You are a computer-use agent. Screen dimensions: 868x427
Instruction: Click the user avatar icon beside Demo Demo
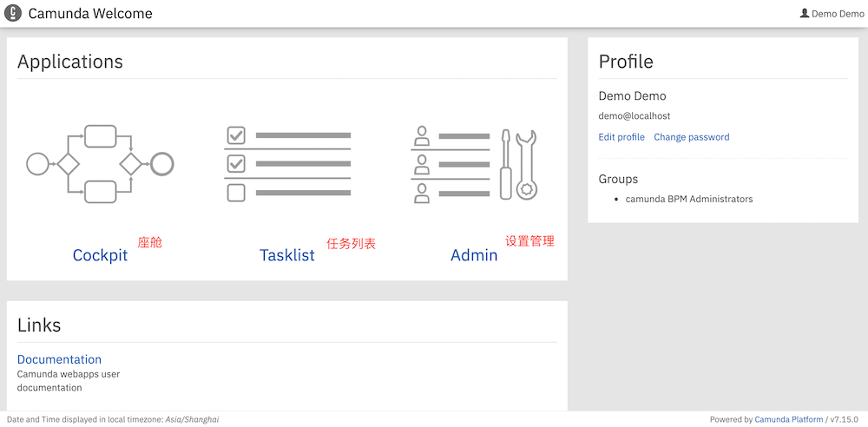[805, 13]
